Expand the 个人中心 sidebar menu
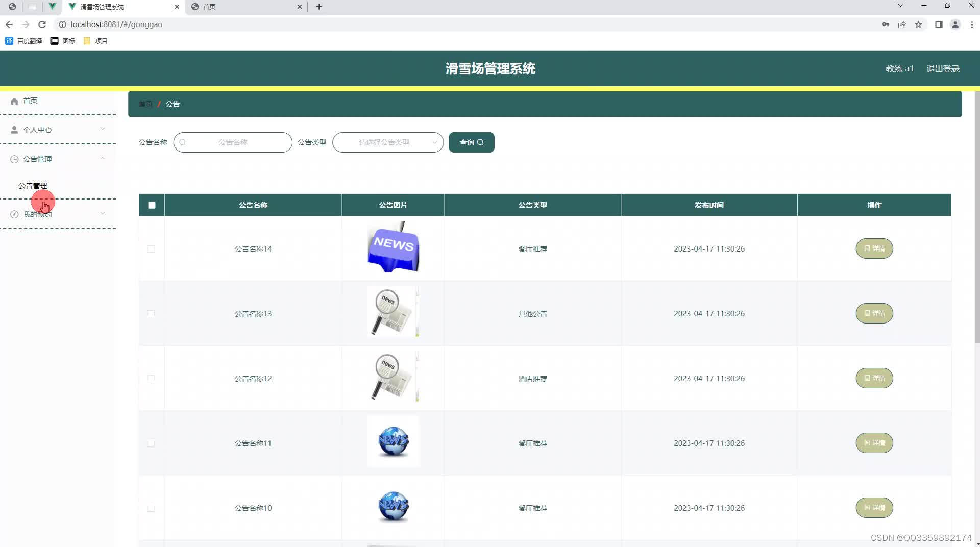Screen dimensions: 980x547 click(58, 130)
